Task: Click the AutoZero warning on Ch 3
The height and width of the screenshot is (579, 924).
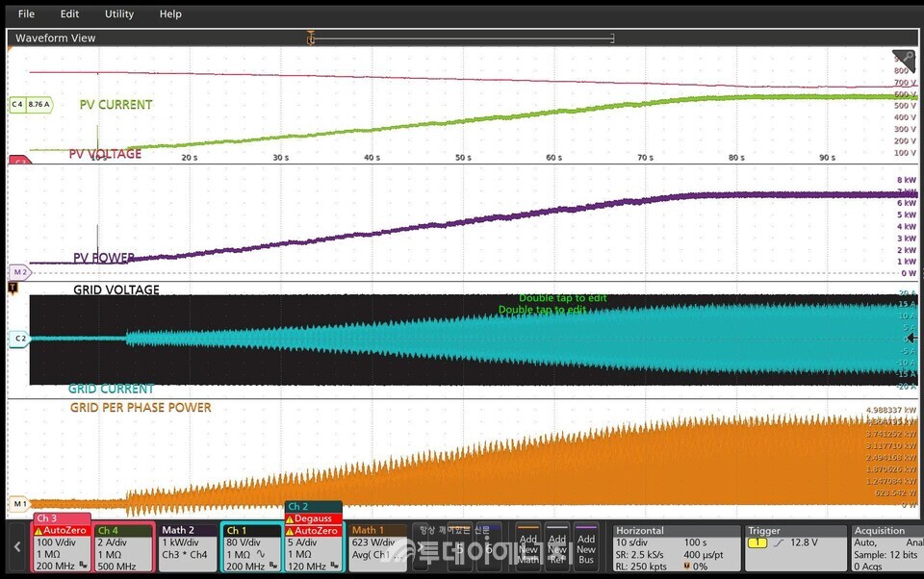Action: click(x=64, y=531)
